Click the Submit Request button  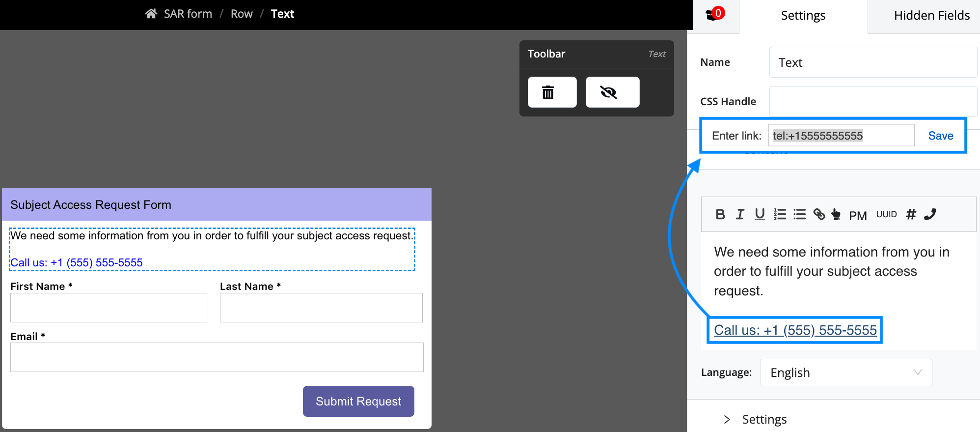coord(358,401)
